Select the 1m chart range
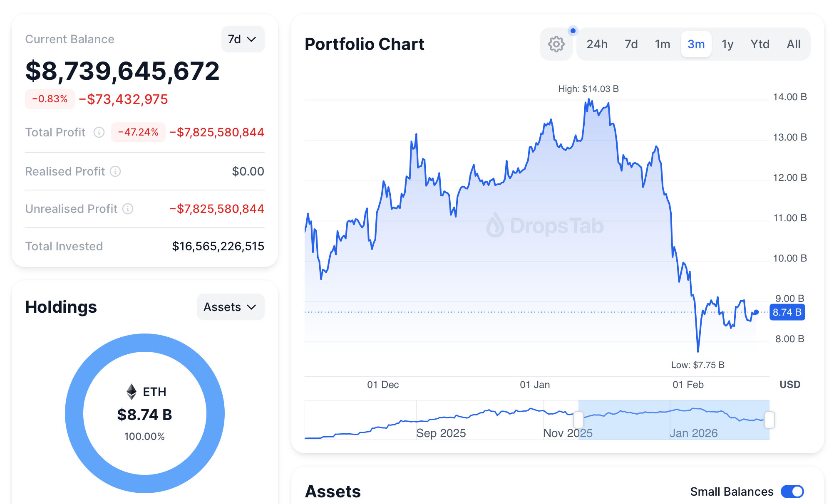Screen dimensions: 834x504 [x=662, y=44]
